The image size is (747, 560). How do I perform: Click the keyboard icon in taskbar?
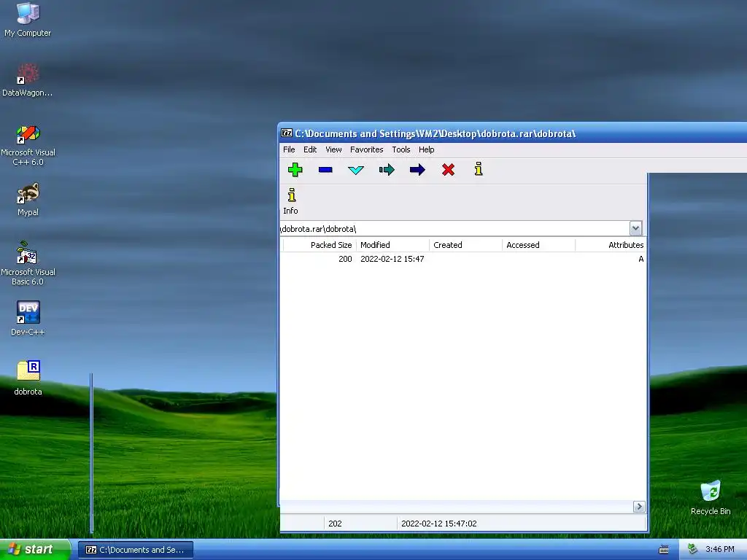pos(664,550)
